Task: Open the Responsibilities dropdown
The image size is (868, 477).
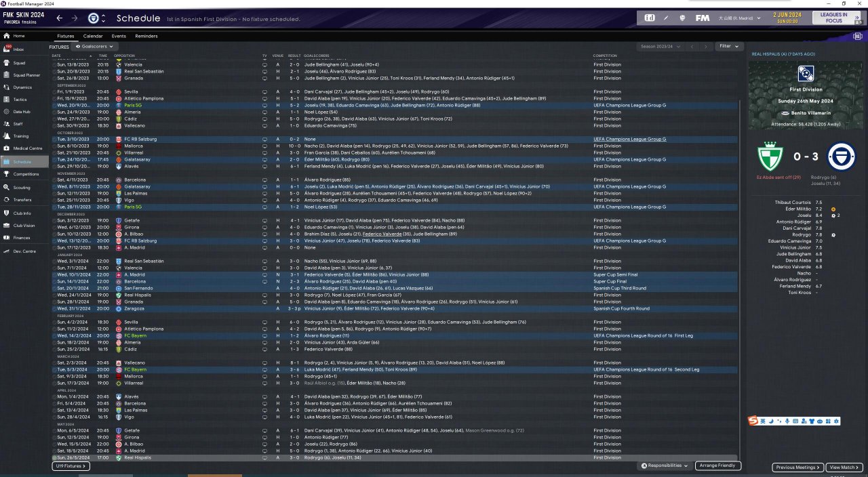Action: [665, 466]
